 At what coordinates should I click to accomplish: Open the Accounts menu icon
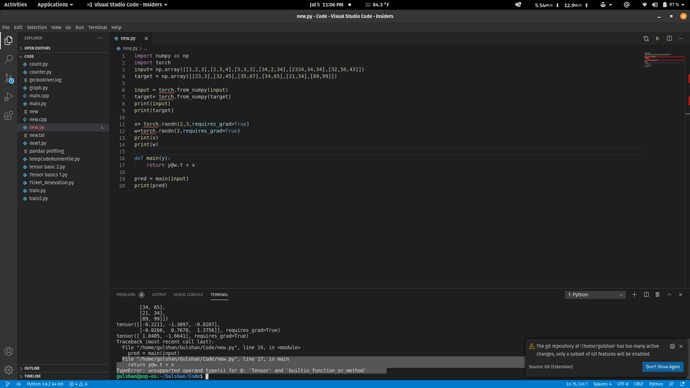pos(8,351)
